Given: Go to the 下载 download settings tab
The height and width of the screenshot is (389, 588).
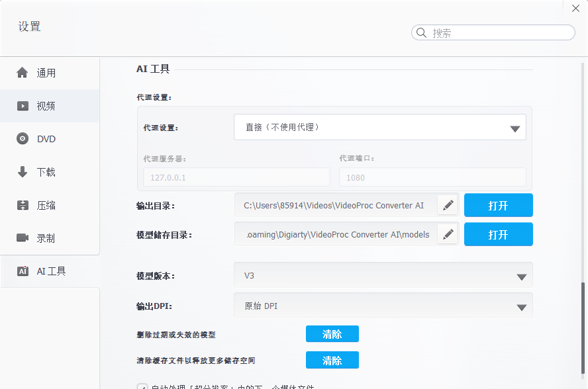Looking at the screenshot, I should click(50, 171).
